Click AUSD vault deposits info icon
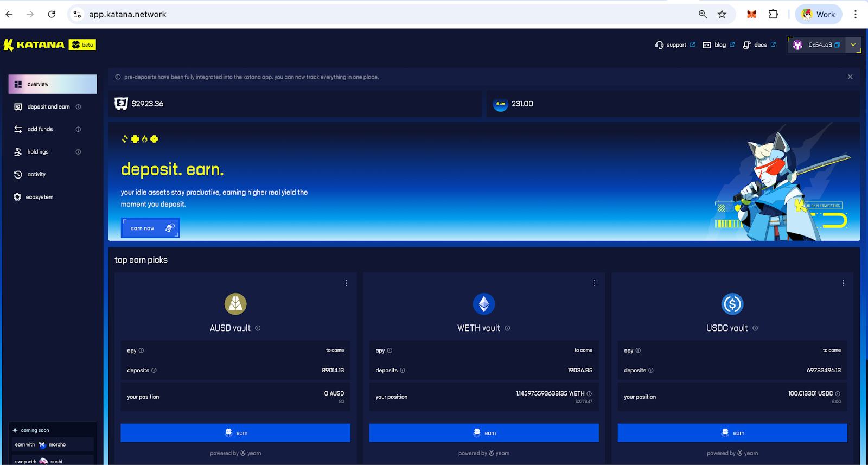868x465 pixels. (154, 371)
